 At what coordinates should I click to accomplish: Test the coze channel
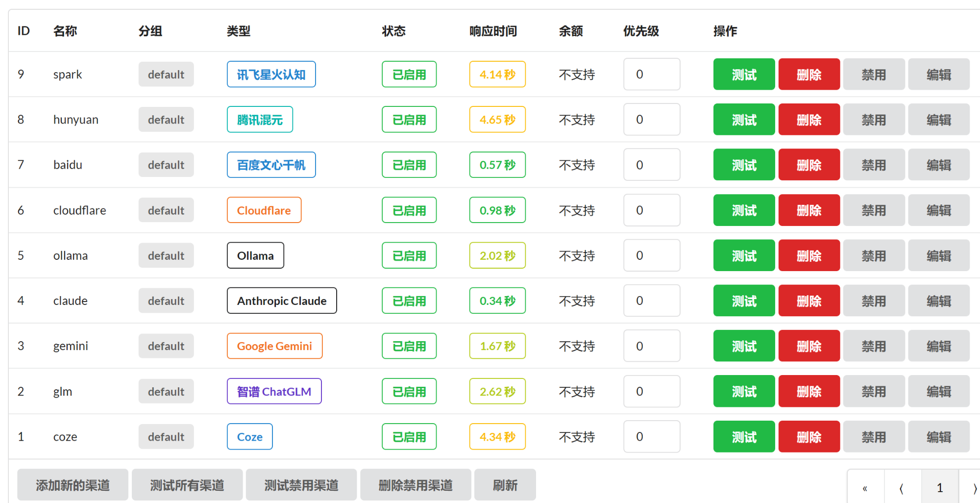(x=744, y=436)
